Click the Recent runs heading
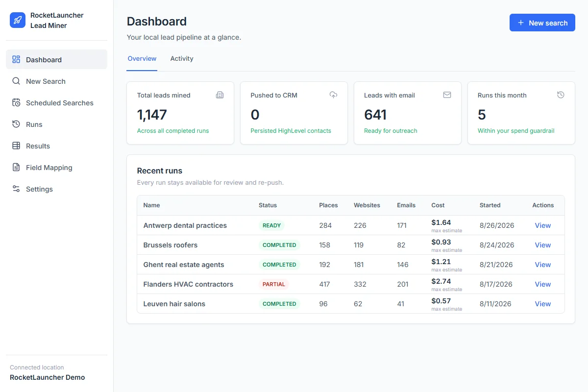588x392 pixels. 160,171
